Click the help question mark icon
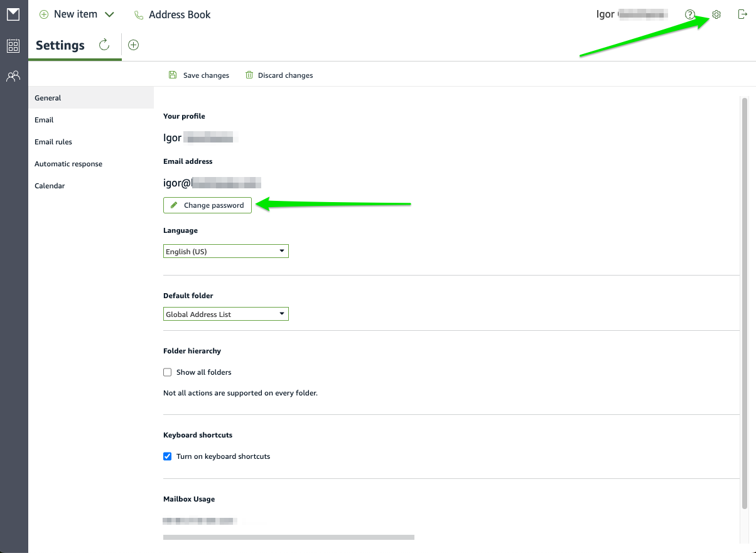Image resolution: width=756 pixels, height=553 pixels. pos(690,14)
